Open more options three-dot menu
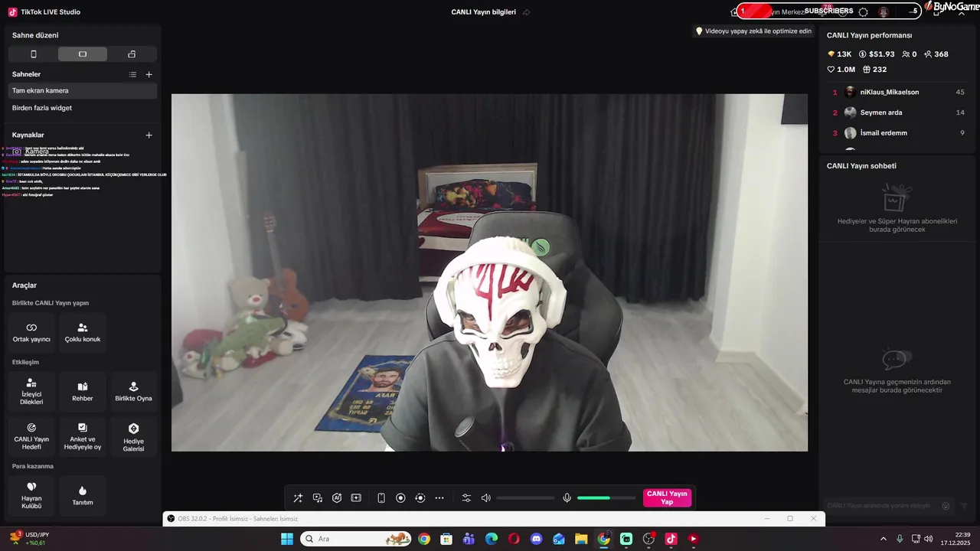 [x=439, y=498]
